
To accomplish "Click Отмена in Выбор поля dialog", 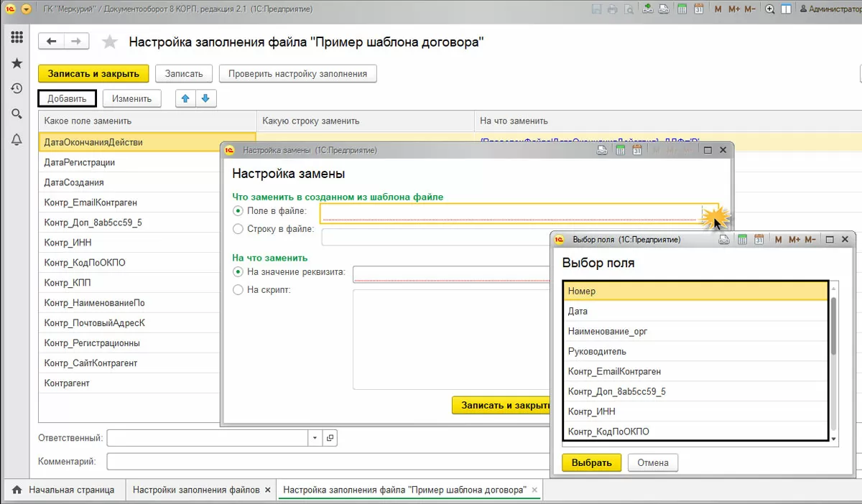I will (x=653, y=462).
